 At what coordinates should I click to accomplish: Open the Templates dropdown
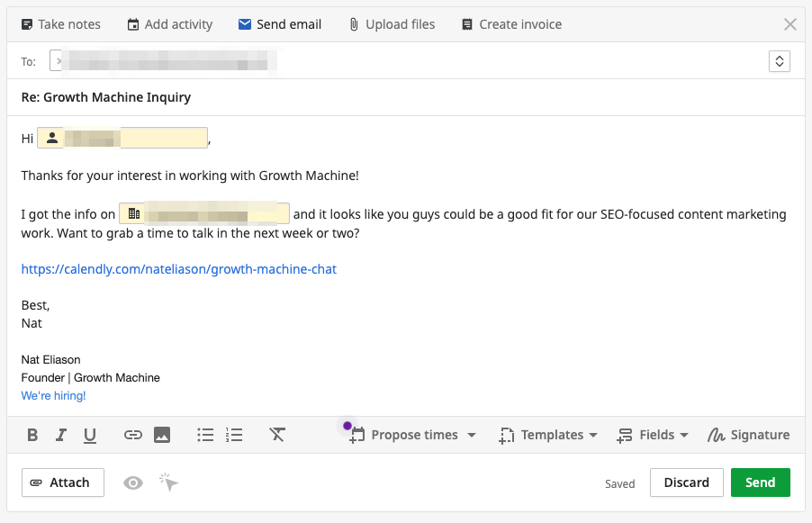(548, 435)
